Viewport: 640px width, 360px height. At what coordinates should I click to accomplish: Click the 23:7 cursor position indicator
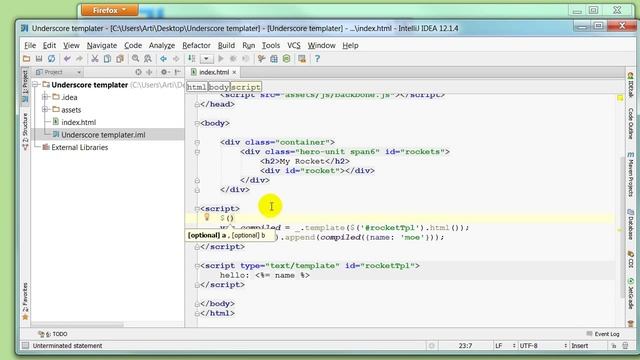click(465, 346)
